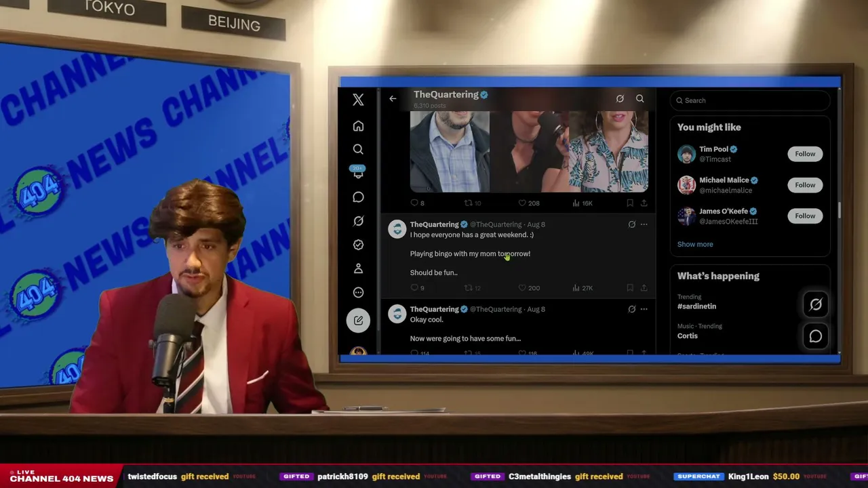Reply to the photo post with 8 replies
Image resolution: width=868 pixels, height=488 pixels.
point(418,203)
